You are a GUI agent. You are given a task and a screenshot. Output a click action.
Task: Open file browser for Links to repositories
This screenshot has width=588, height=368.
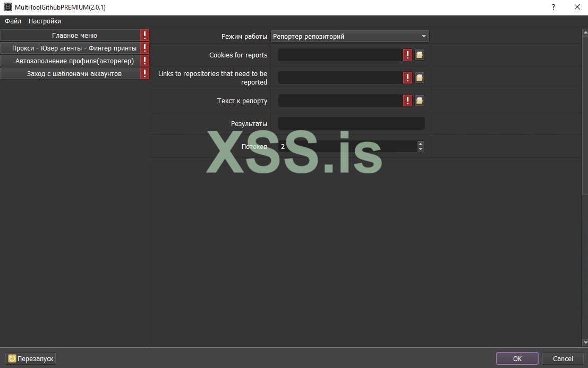[x=420, y=78]
